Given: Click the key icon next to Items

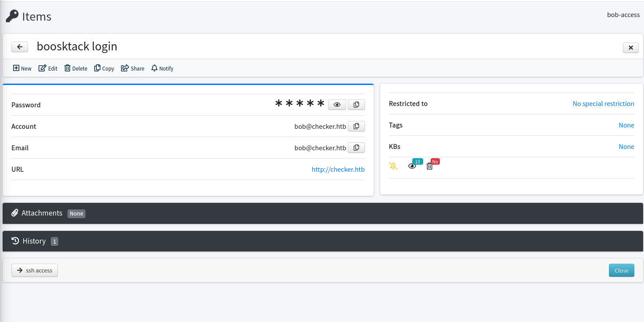Looking at the screenshot, I should 12,17.
